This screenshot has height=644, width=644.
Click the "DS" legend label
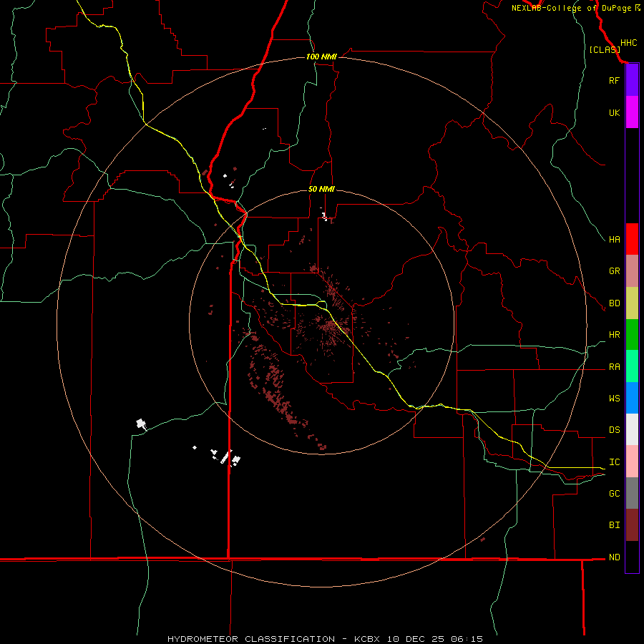pyautogui.click(x=614, y=430)
